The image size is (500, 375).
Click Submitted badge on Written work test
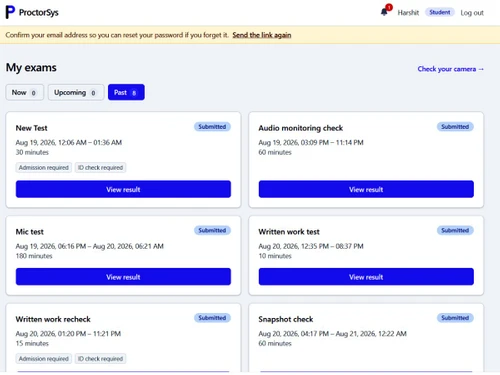tap(455, 230)
